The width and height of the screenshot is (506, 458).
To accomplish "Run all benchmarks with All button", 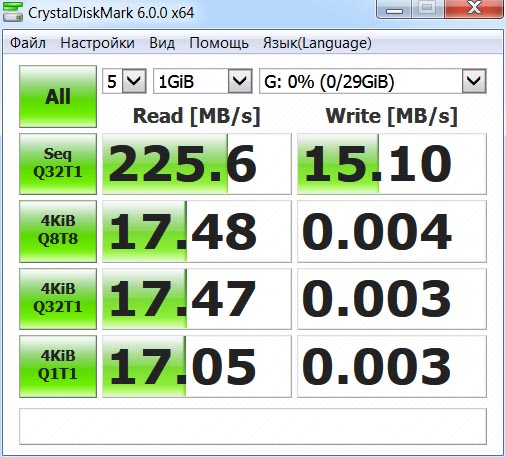I will point(58,96).
